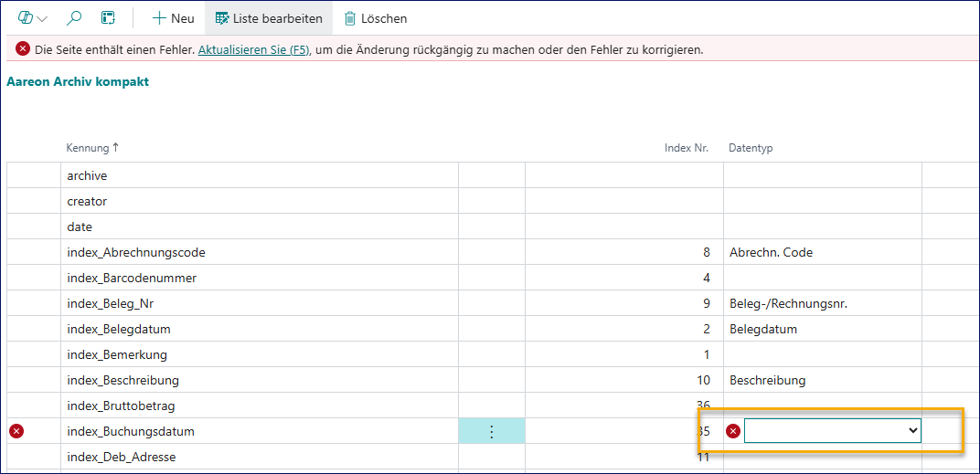
Task: Click the analysis mode layout icon
Action: pyautogui.click(x=108, y=18)
